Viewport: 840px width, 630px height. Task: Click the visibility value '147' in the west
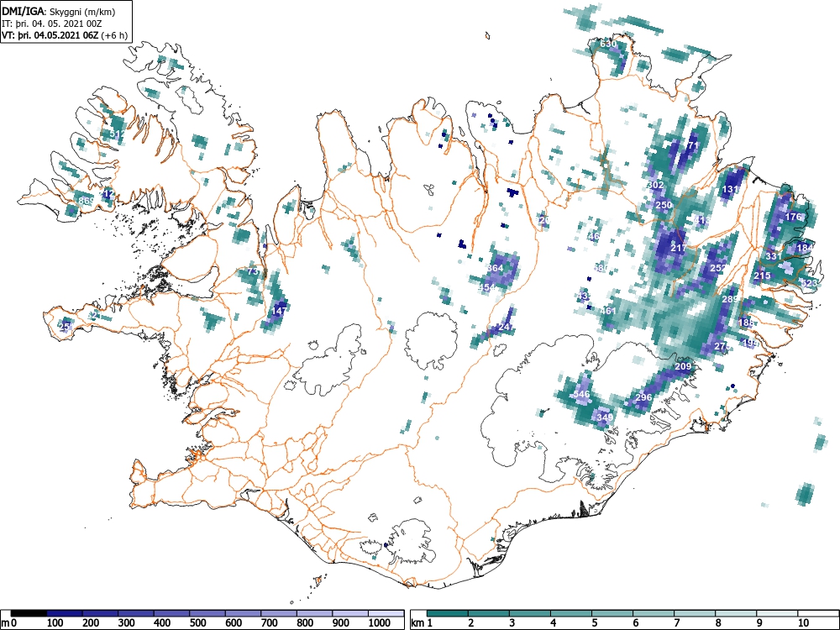click(280, 311)
